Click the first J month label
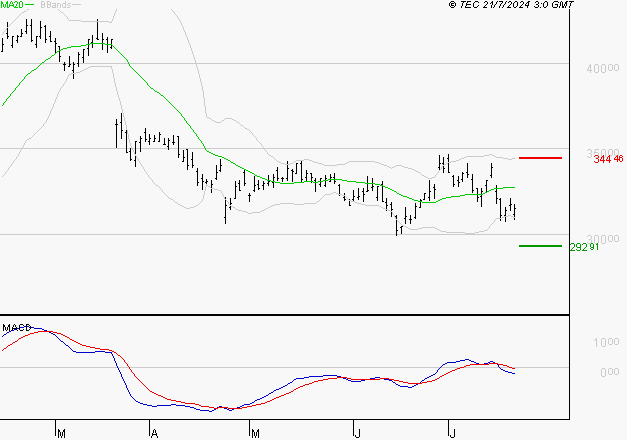Viewport: 627px width, 440px height. point(357,434)
